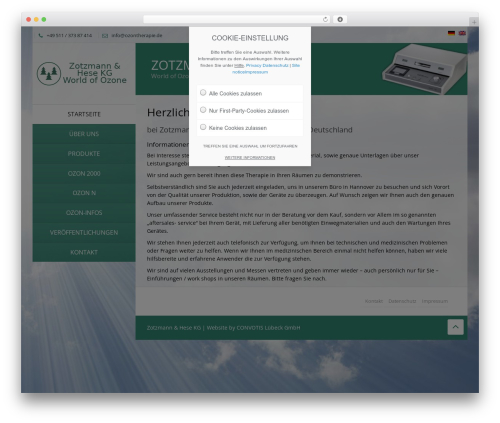Click the German flag language icon
This screenshot has width=500, height=423.
pyautogui.click(x=451, y=33)
